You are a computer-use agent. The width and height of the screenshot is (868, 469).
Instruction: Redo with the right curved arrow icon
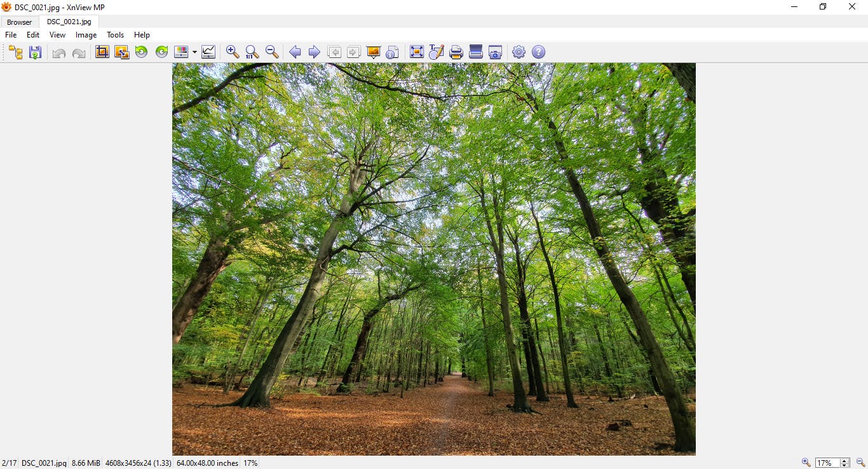pos(79,53)
